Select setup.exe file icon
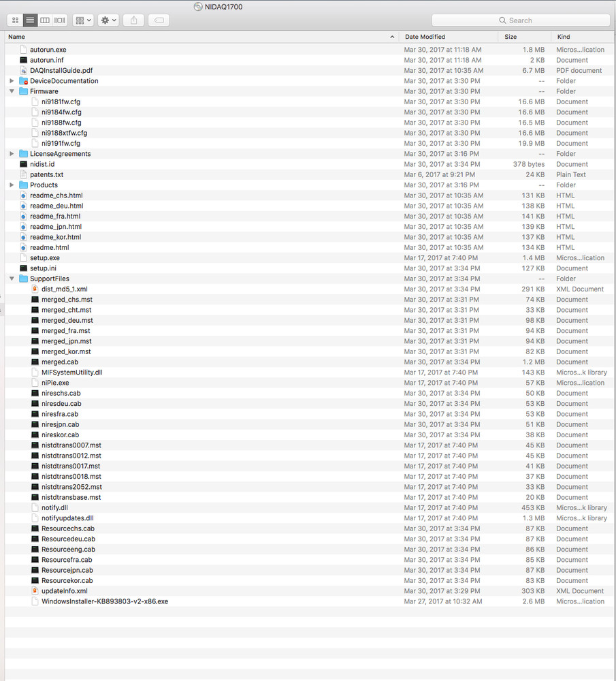This screenshot has height=681, width=616. click(23, 258)
